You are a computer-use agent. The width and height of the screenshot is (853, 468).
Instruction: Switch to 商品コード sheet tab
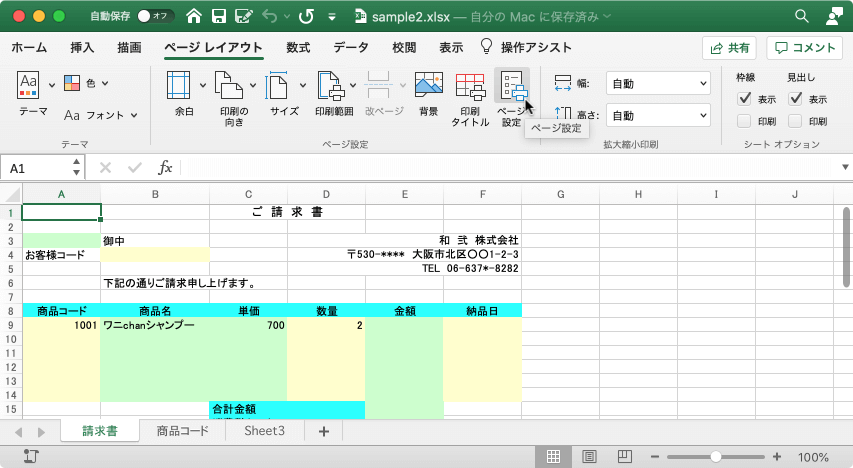coord(182,431)
